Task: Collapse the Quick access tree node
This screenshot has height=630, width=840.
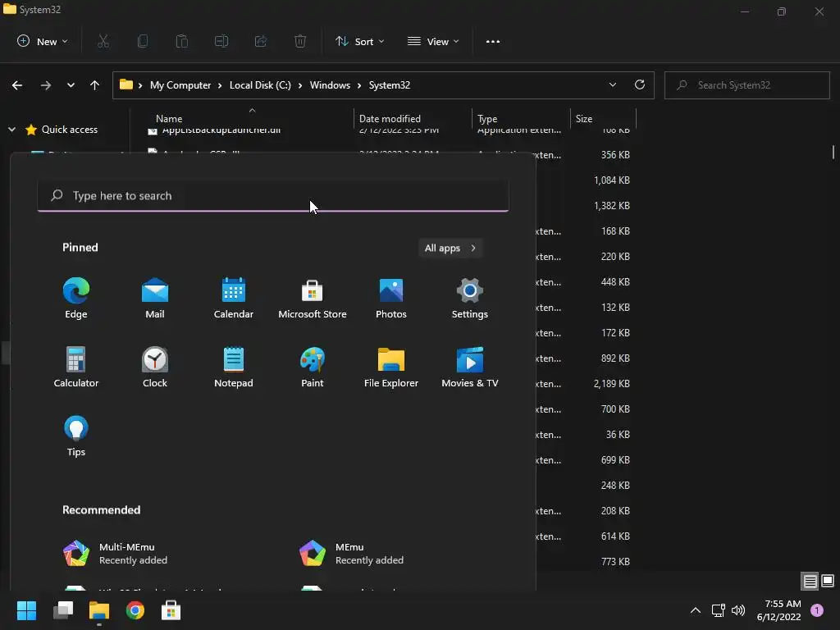Action: 11,130
